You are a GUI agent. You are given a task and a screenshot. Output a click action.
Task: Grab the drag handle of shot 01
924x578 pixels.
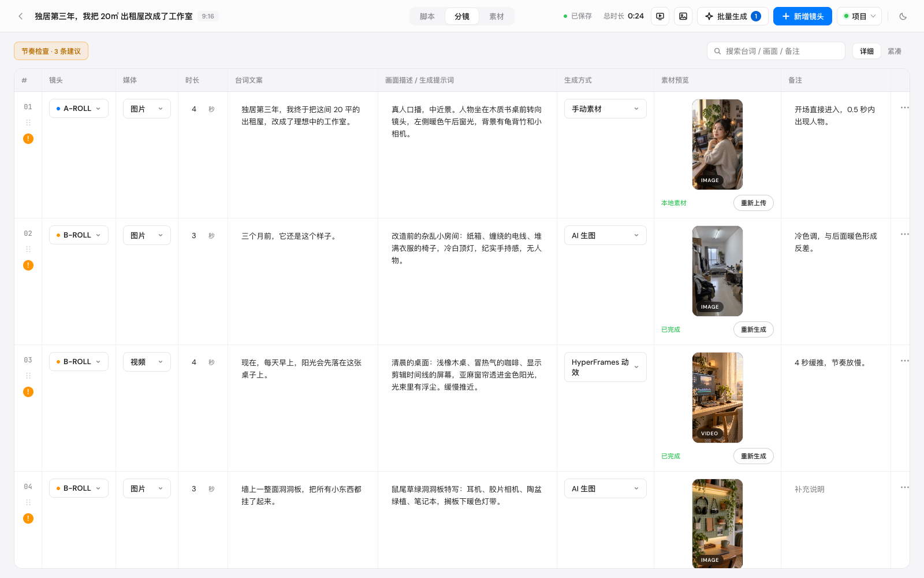tap(28, 123)
